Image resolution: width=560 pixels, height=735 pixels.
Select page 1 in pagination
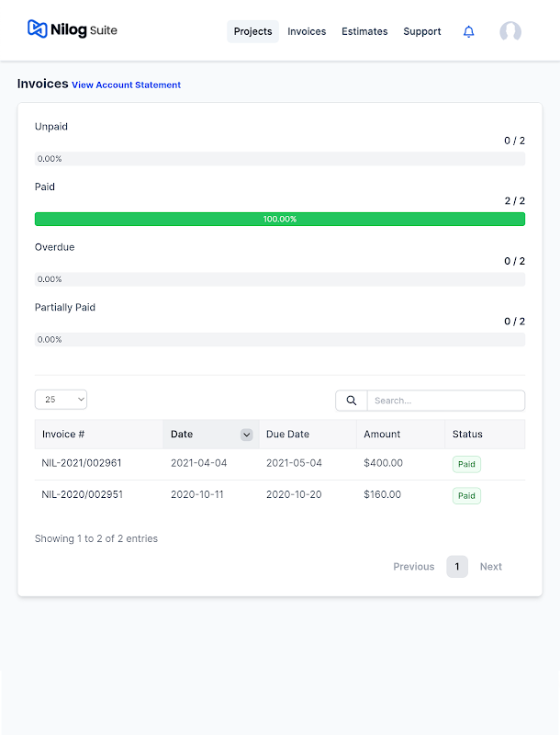tap(457, 567)
